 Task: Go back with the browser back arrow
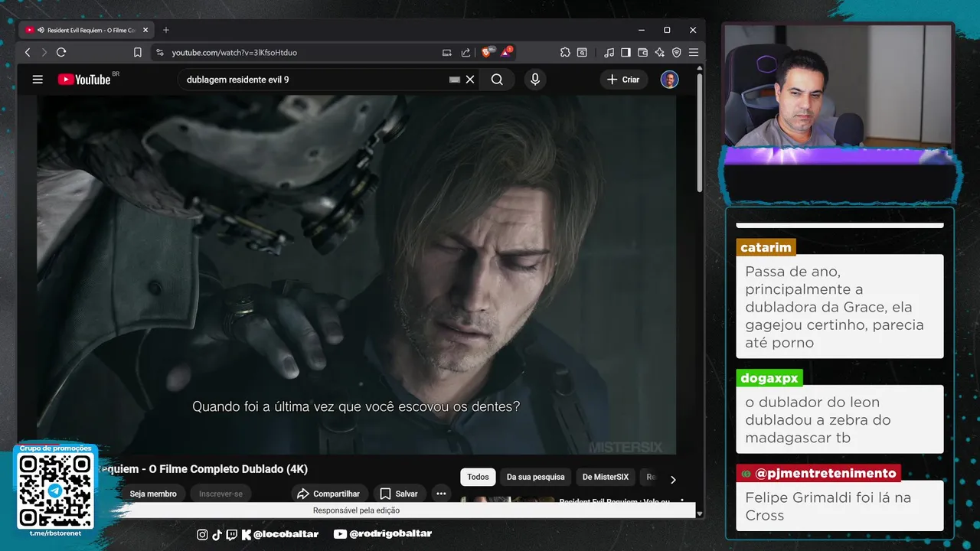[28, 52]
